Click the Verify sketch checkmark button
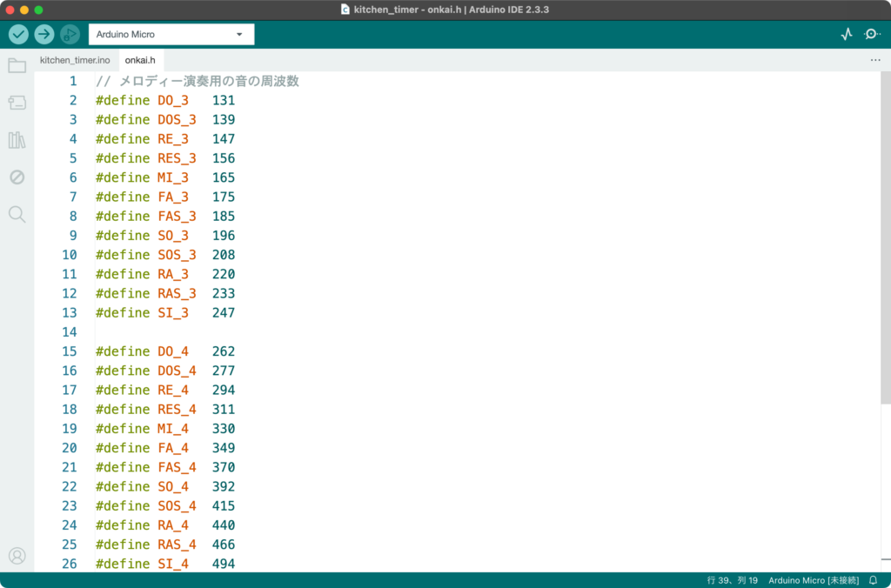891x588 pixels. [18, 34]
